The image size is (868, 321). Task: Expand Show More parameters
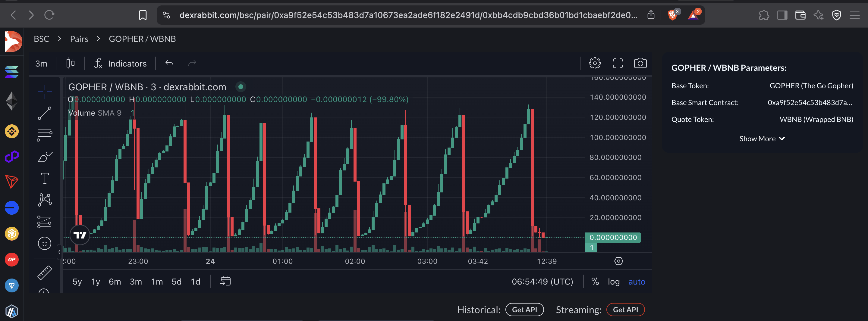click(x=762, y=139)
